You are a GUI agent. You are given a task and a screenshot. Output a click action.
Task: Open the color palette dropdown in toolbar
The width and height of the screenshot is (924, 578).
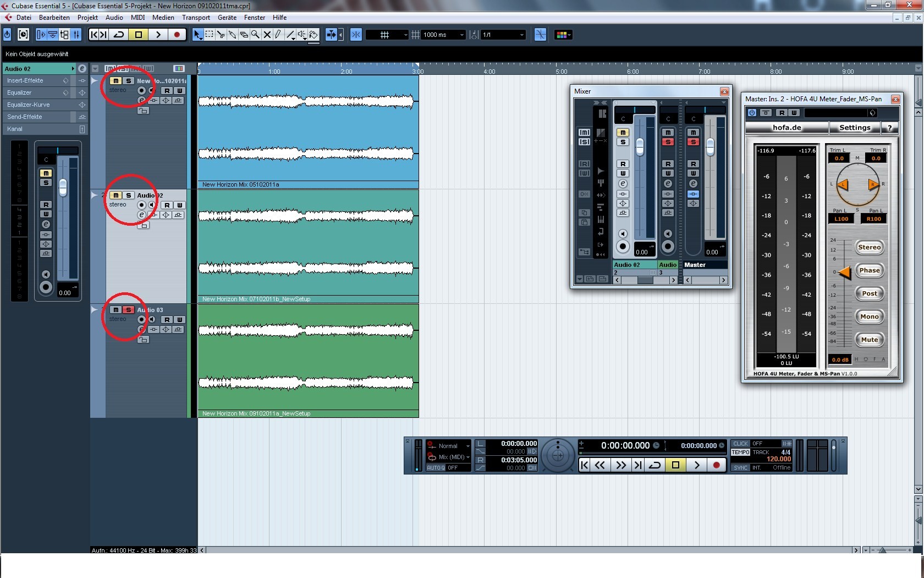click(x=563, y=35)
